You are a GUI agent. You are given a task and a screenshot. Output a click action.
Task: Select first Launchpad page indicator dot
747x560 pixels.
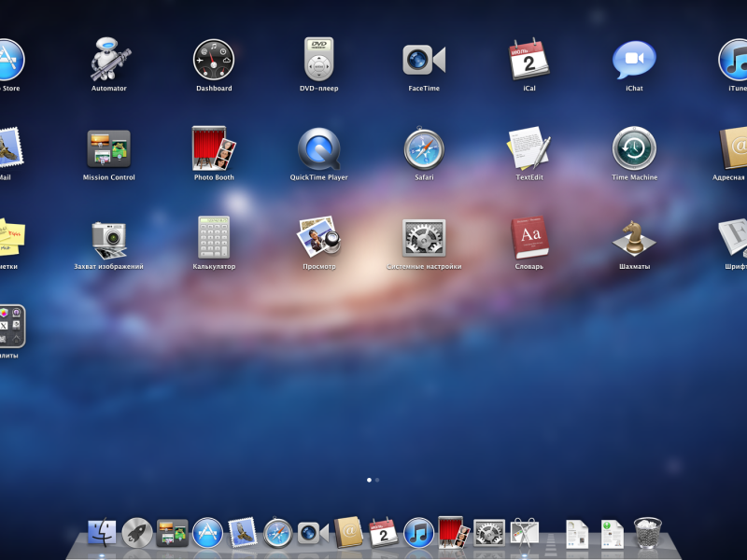[369, 480]
